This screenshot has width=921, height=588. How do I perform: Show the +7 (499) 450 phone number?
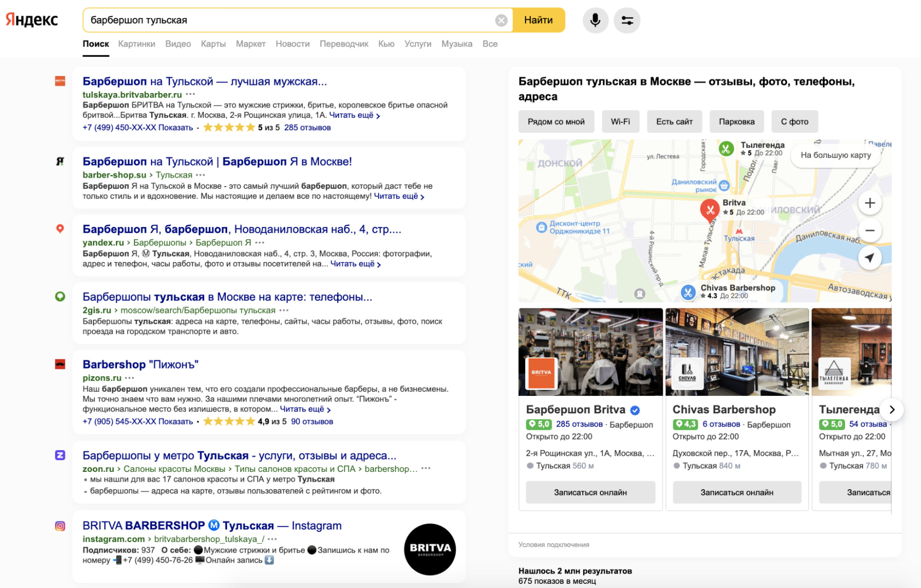(138, 128)
